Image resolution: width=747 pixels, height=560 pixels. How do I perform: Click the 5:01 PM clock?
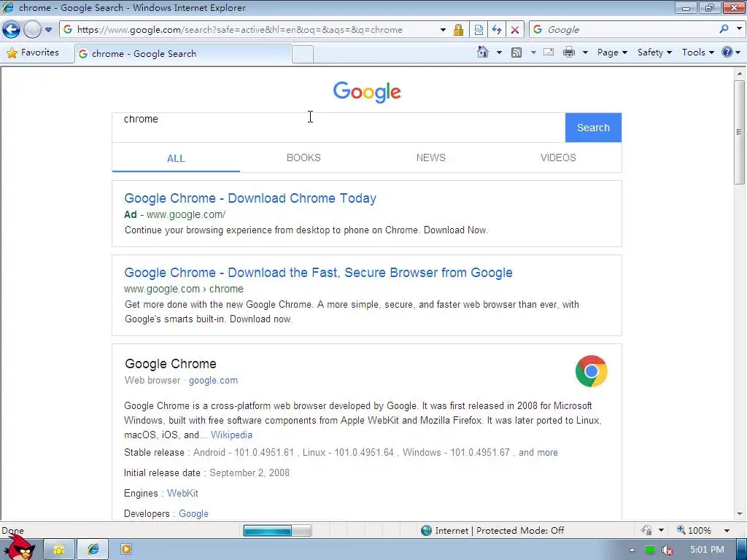(707, 550)
